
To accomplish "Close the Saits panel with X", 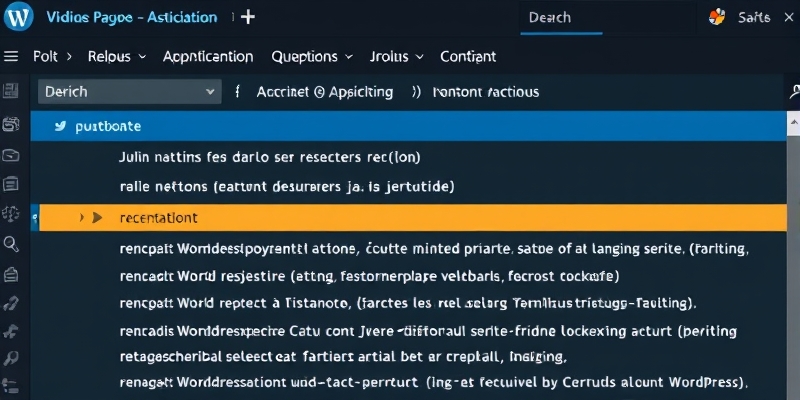I will [789, 17].
